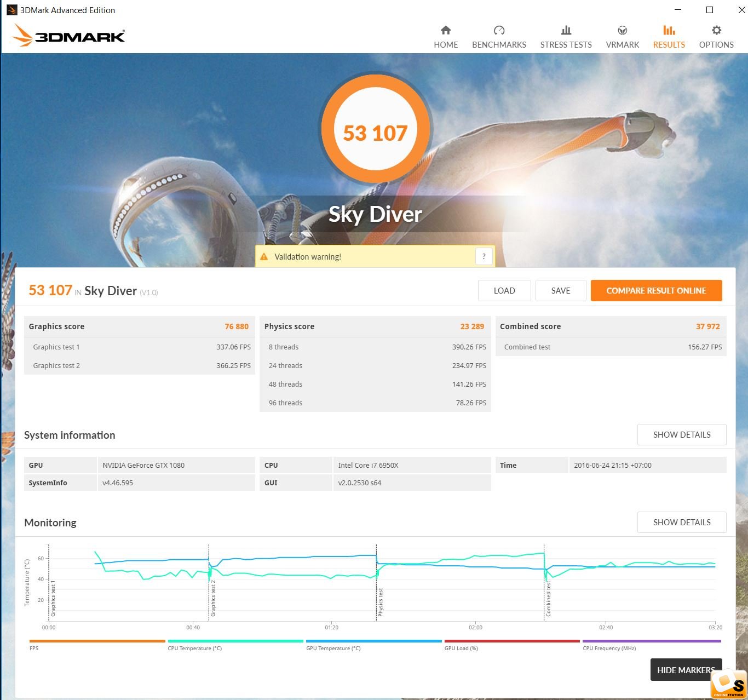This screenshot has height=700, width=748.
Task: Select the 96 threads row
Action: click(x=375, y=403)
